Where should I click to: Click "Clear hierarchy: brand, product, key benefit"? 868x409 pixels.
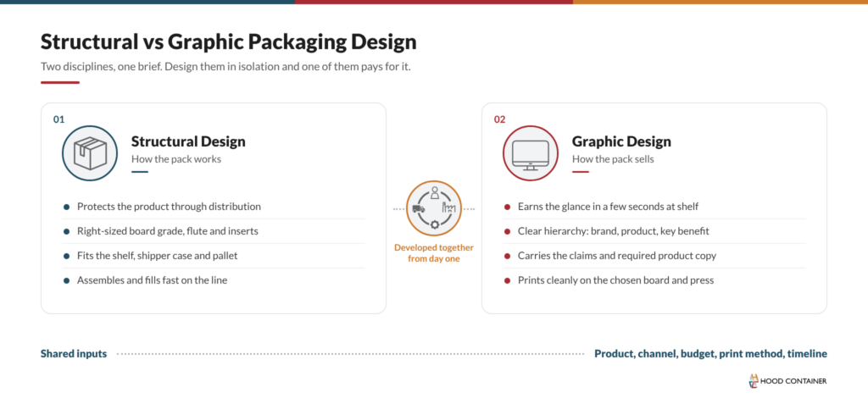[614, 231]
